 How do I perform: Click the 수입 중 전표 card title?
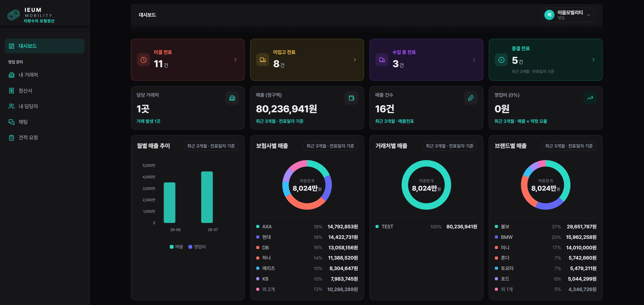point(404,52)
